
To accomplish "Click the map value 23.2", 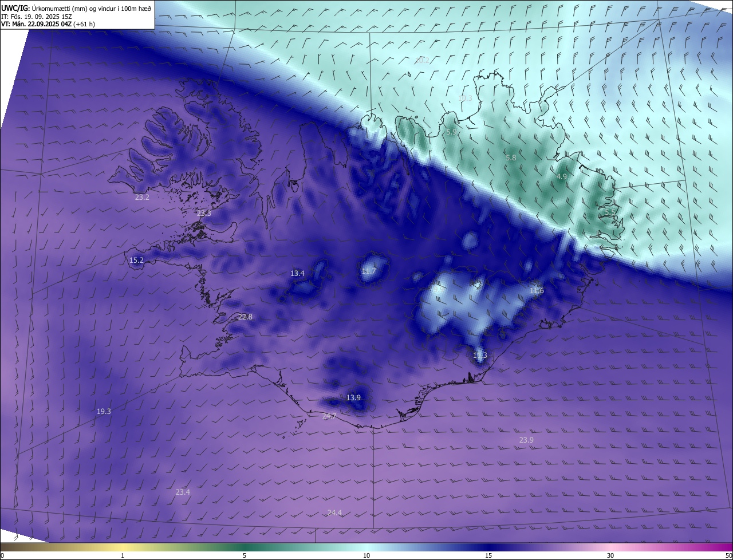I will pyautogui.click(x=142, y=198).
